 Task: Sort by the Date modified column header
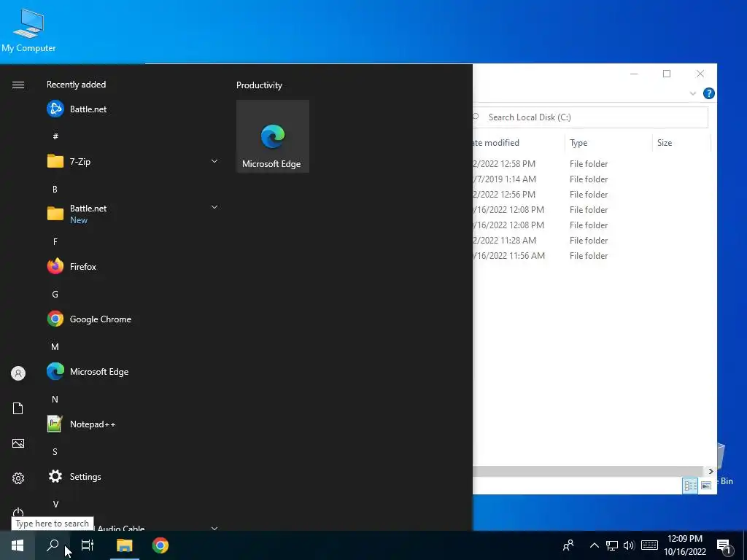(x=519, y=143)
